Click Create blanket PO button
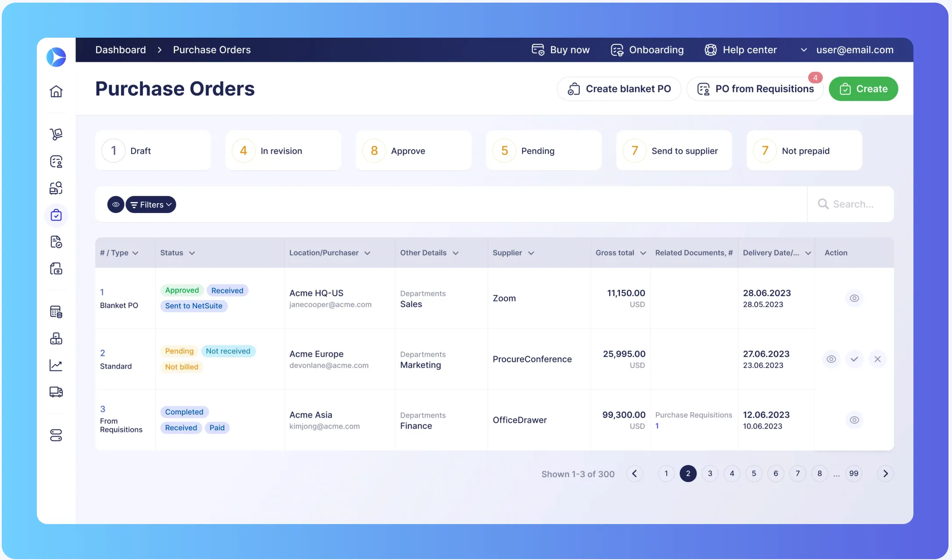952x560 pixels. coord(619,89)
